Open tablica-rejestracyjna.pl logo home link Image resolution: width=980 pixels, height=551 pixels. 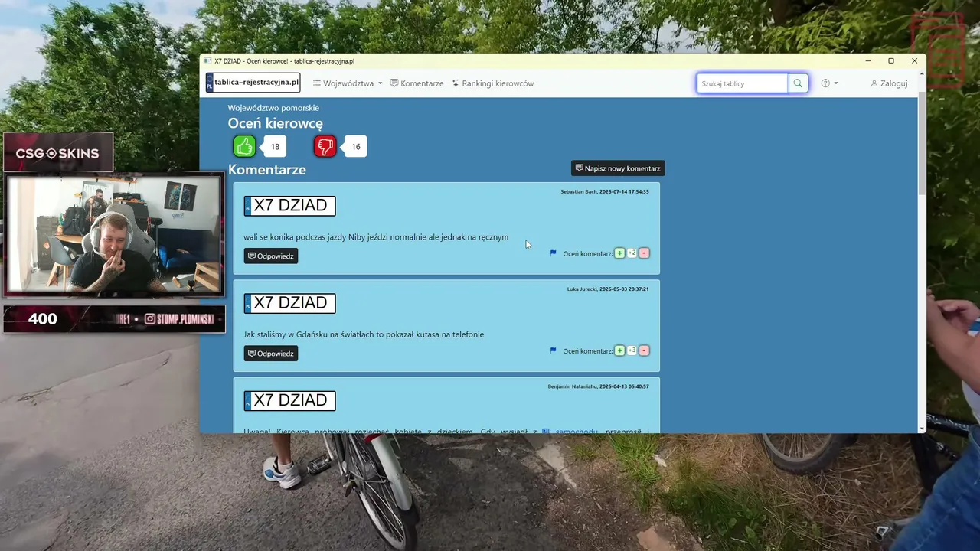click(253, 83)
